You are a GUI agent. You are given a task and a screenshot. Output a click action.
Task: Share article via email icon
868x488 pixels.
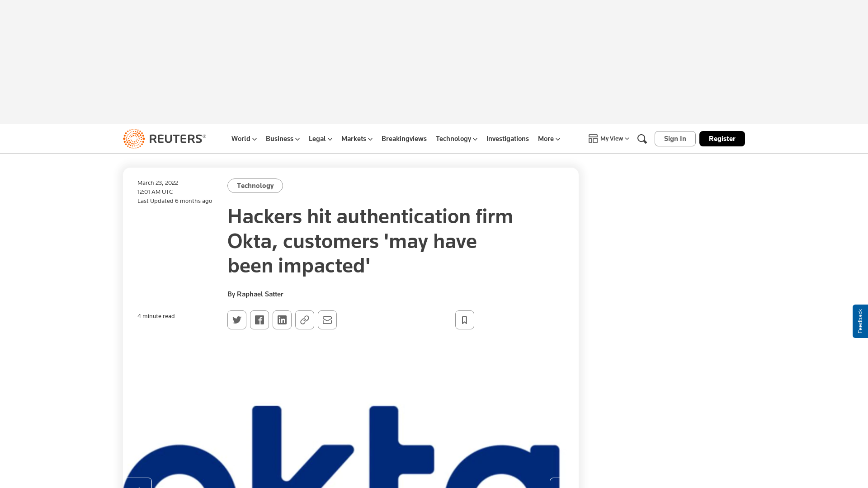(327, 320)
